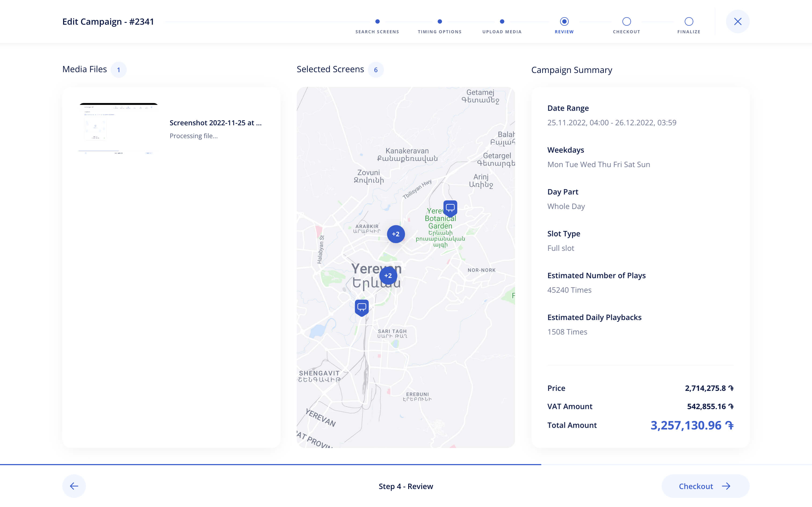Click the X close icon at top right
The image size is (812, 507).
[737, 21]
